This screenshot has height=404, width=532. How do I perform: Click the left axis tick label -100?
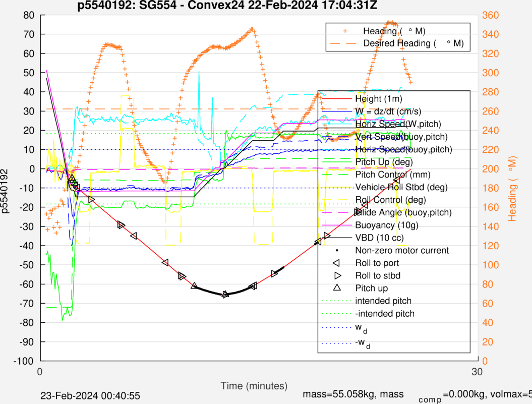(x=24, y=361)
